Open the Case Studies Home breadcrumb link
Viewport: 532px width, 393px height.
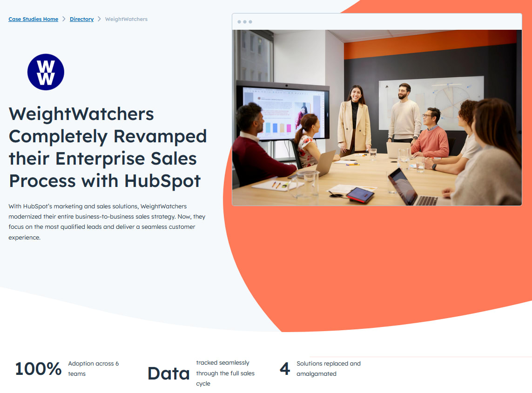pos(33,20)
